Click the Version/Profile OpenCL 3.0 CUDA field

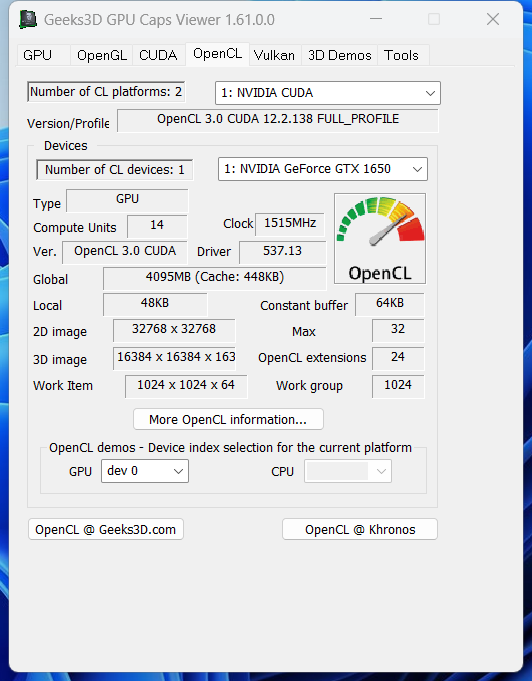(278, 120)
